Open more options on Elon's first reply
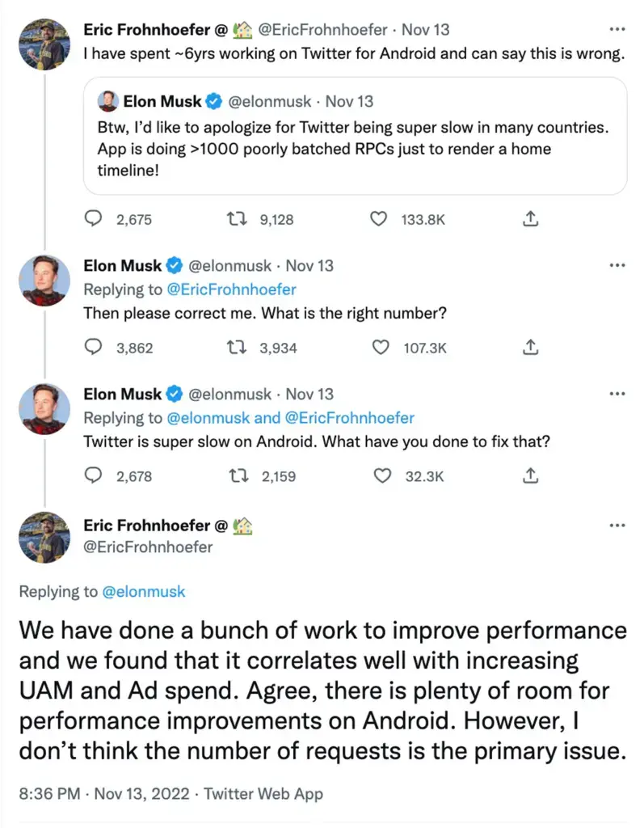644x828 pixels. (x=617, y=266)
